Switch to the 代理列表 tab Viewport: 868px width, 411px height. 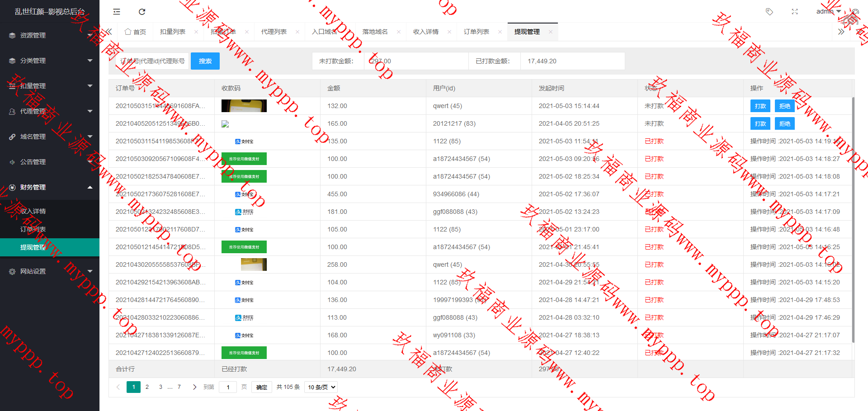pyautogui.click(x=274, y=32)
